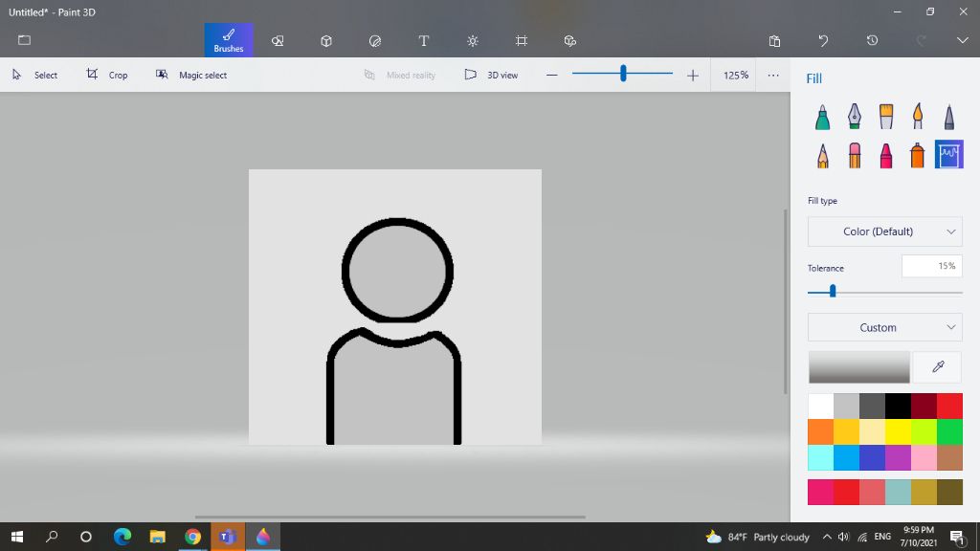Viewport: 980px width, 551px height.
Task: Use the Crop tool
Action: (x=107, y=75)
